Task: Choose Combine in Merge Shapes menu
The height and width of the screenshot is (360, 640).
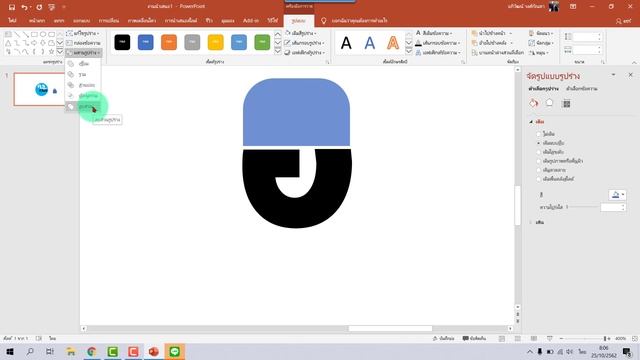Action: click(83, 74)
